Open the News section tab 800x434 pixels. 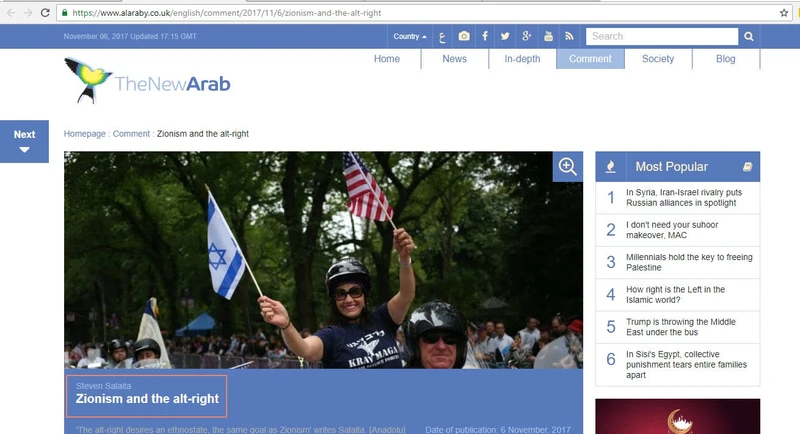454,59
